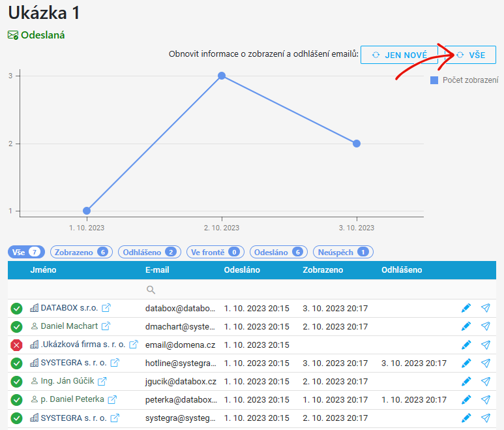Click the Odeslaná status label
This screenshot has height=430, width=504.
click(43, 35)
